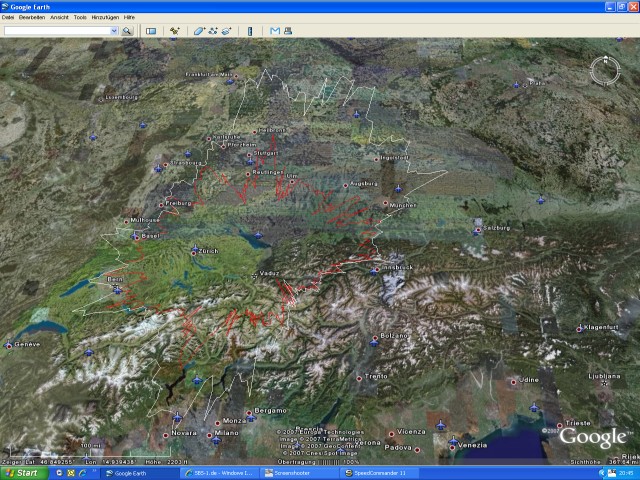Switch to Screenshooter taskbar button

point(299,473)
